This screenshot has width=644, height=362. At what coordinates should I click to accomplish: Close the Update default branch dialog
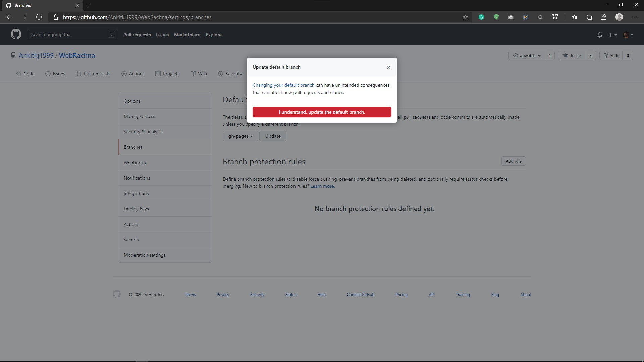[x=388, y=67]
